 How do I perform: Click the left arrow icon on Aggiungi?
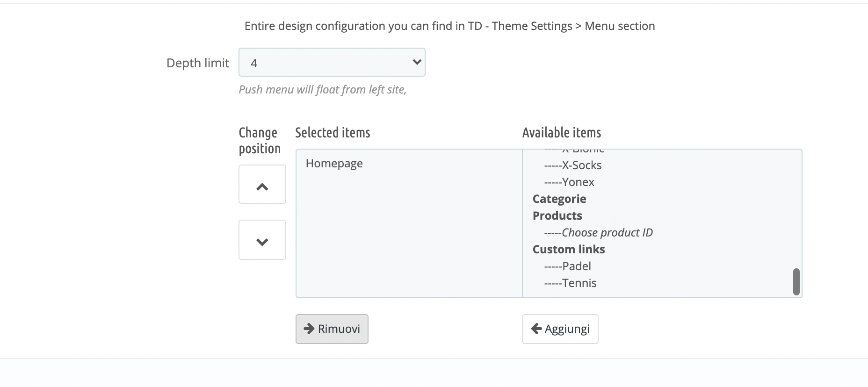(x=536, y=329)
